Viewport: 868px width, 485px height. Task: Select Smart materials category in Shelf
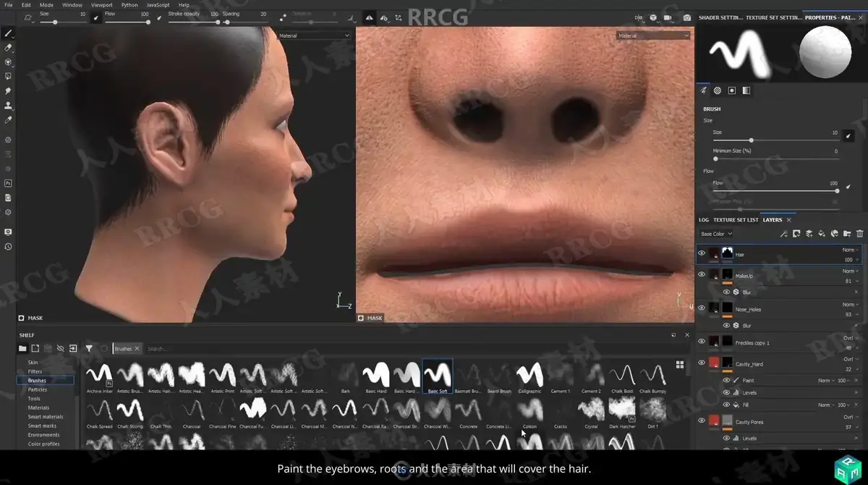click(x=46, y=417)
